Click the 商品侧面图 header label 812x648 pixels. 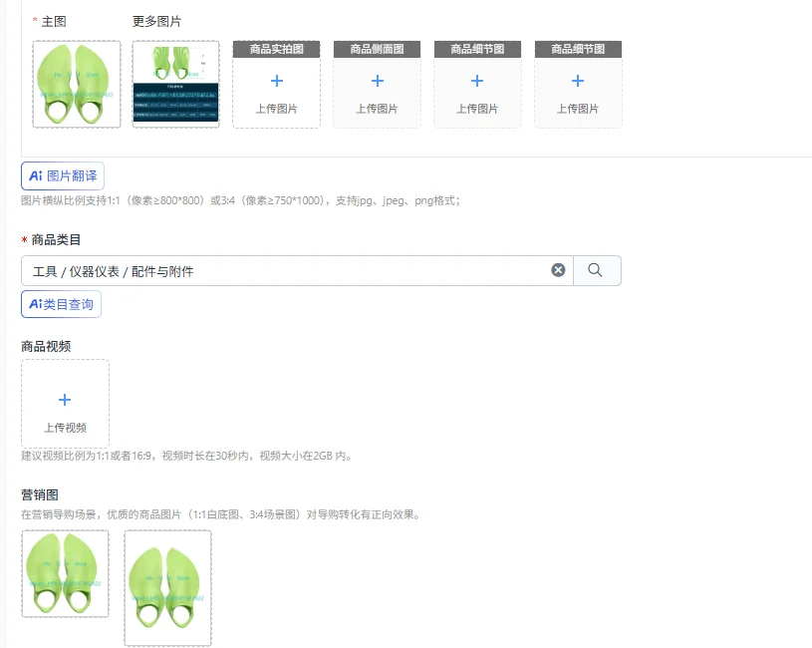[377, 49]
